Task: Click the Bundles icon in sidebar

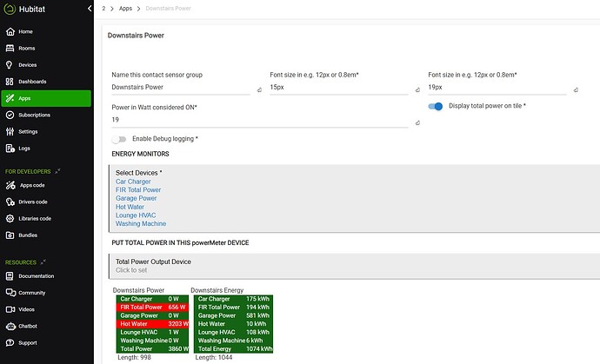Action: [x=10, y=235]
